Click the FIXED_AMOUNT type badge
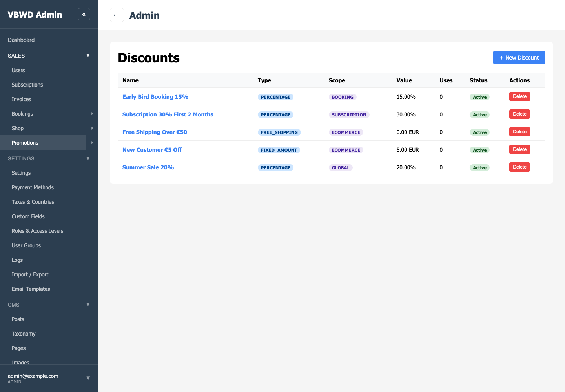Image resolution: width=565 pixels, height=392 pixels. tap(279, 150)
